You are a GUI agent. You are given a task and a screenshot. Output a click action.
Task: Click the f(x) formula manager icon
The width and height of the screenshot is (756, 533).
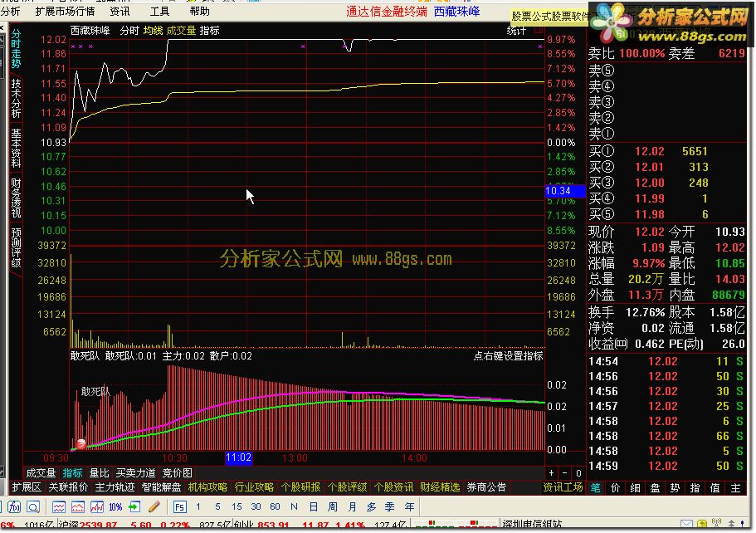pyautogui.click(x=13, y=506)
